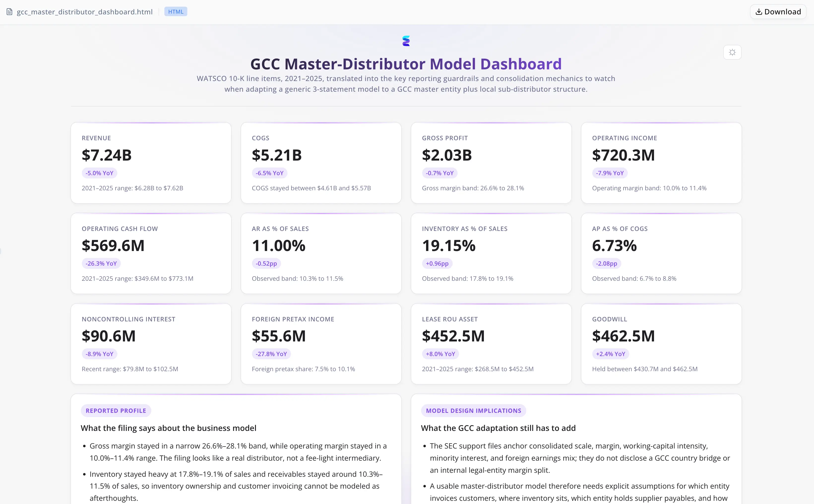Click the -6.5% YoY COGS badge
This screenshot has width=814, height=504.
tap(270, 173)
